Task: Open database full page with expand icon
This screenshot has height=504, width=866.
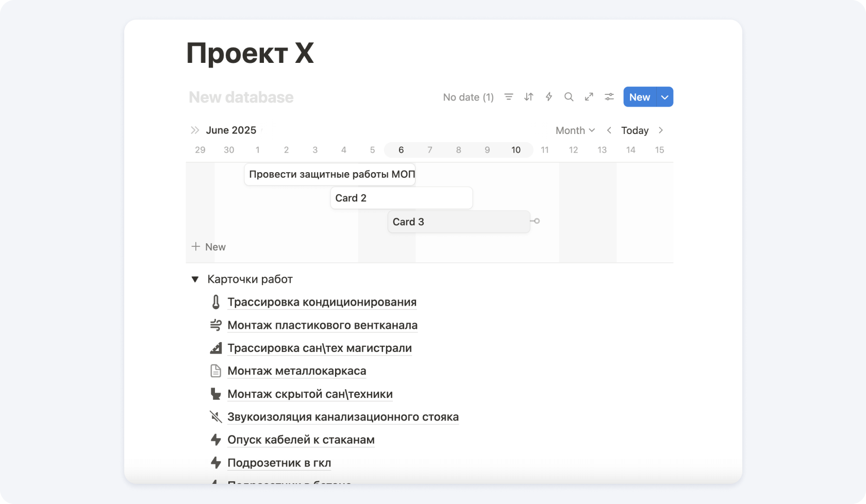Action: 589,97
